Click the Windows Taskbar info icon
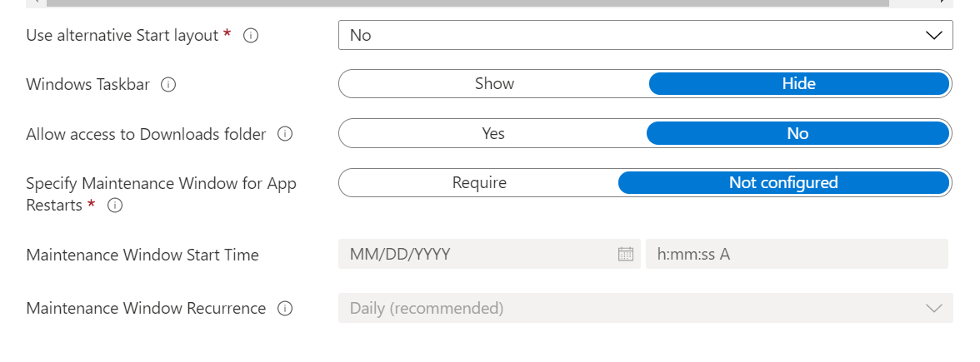Screen dimensions: 980x362 168,85
